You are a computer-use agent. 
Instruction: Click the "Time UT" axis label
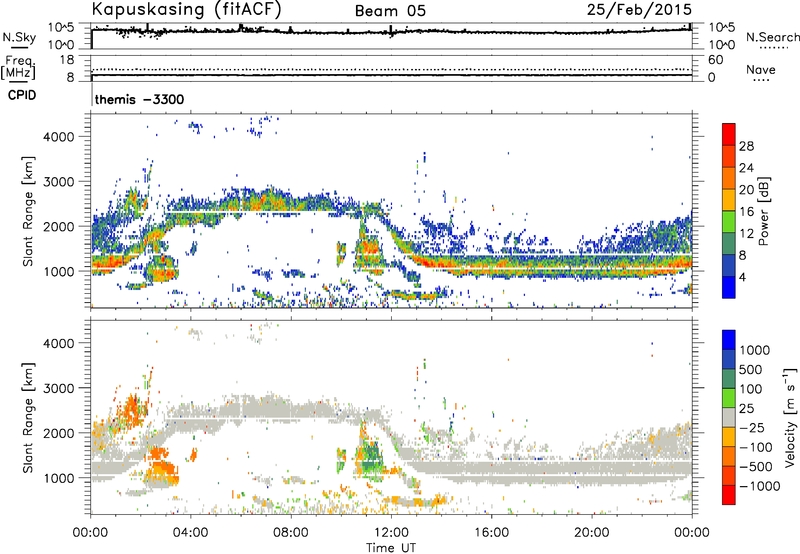pos(391,548)
